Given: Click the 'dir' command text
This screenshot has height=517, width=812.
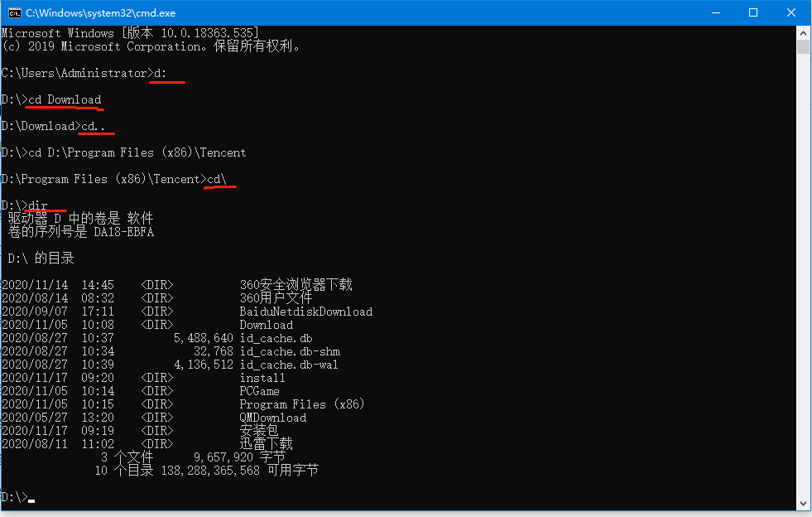Looking at the screenshot, I should pyautogui.click(x=38, y=205).
